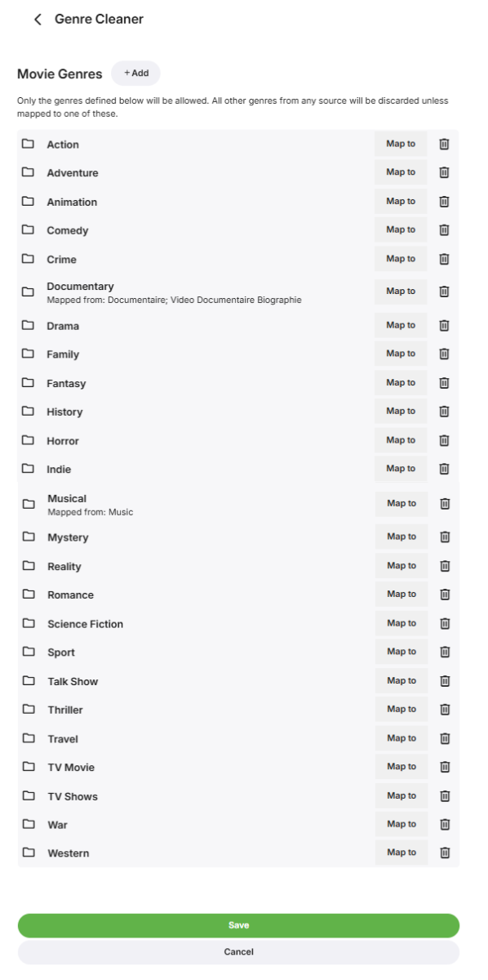
Task: Add a new movie genre
Action: 135,73
